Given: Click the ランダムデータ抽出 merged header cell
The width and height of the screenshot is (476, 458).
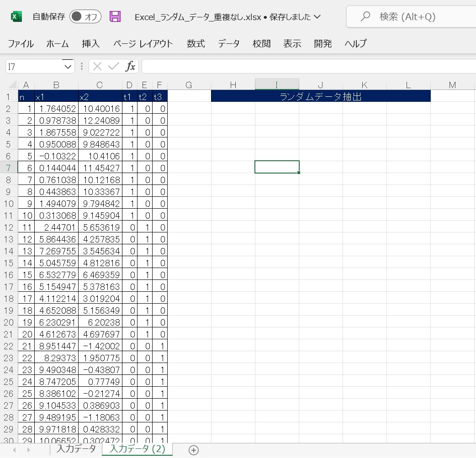Looking at the screenshot, I should tap(321, 96).
